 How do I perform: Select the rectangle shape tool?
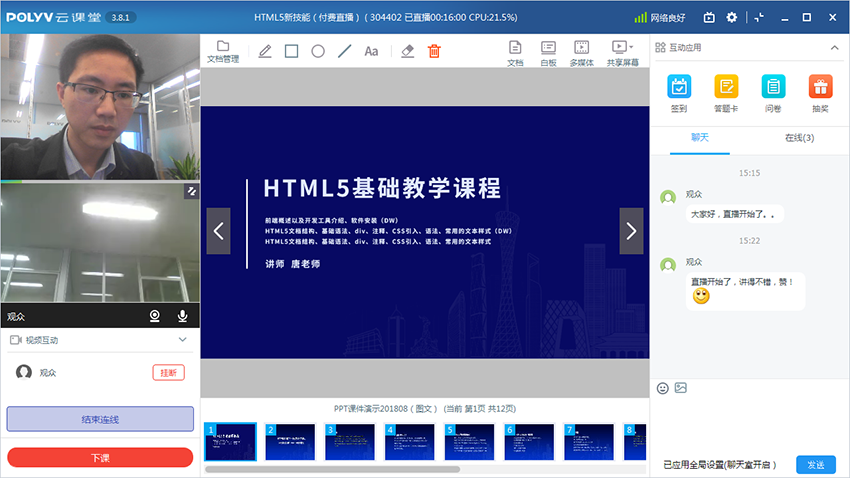click(x=292, y=51)
